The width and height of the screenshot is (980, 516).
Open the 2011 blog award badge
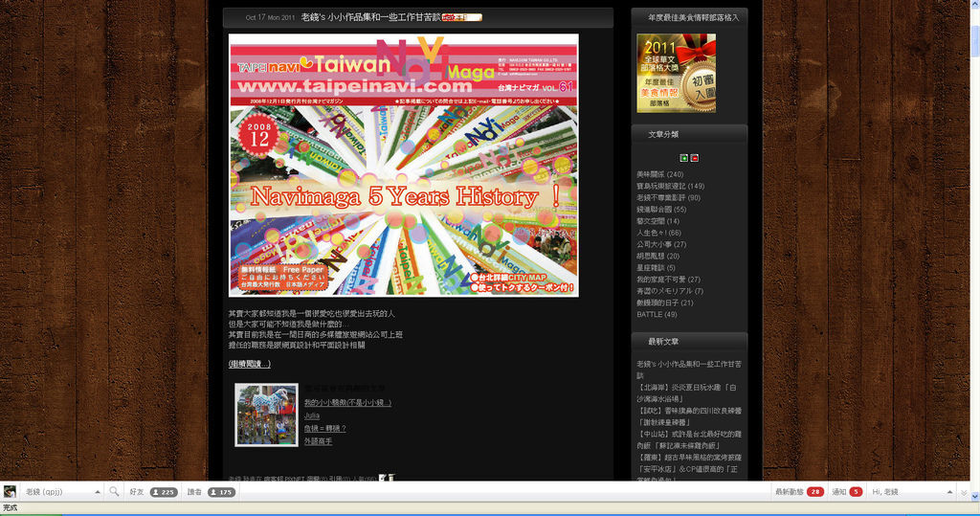click(x=676, y=73)
